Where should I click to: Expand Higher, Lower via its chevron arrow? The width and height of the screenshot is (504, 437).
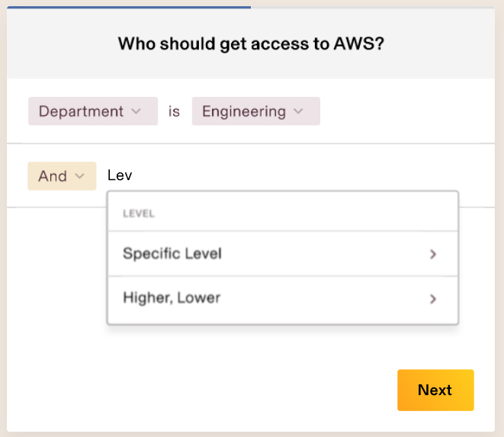tap(433, 299)
